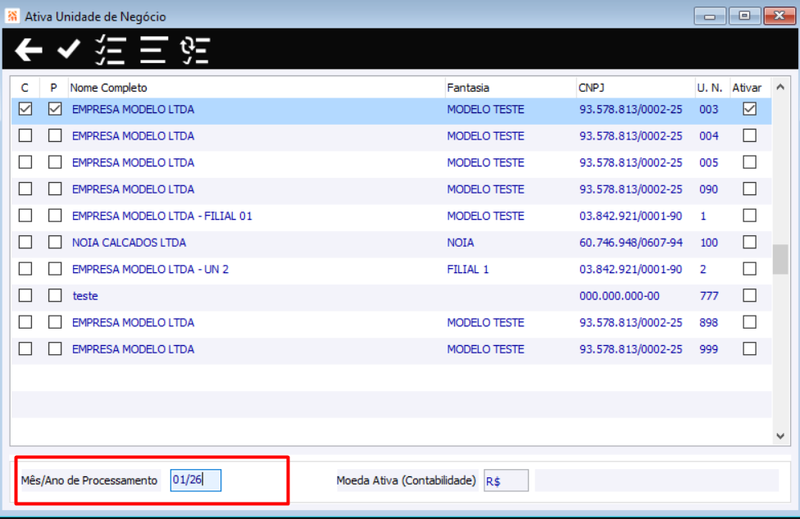800x519 pixels.
Task: Confirm with the checkmark toolbar icon
Action: click(x=69, y=50)
